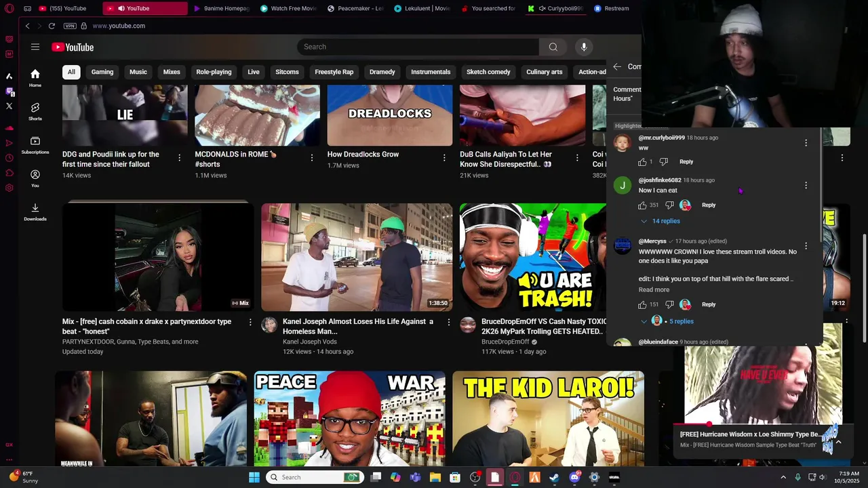The image size is (868, 488).
Task: Dislike the 'Now I can eat' comment
Action: click(x=669, y=205)
